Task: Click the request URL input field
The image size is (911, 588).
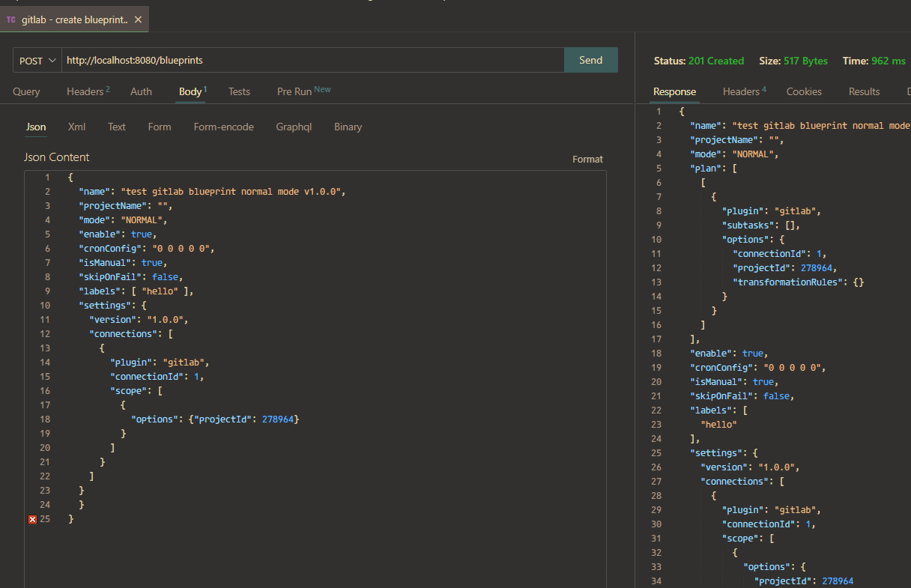Action: click(x=312, y=61)
